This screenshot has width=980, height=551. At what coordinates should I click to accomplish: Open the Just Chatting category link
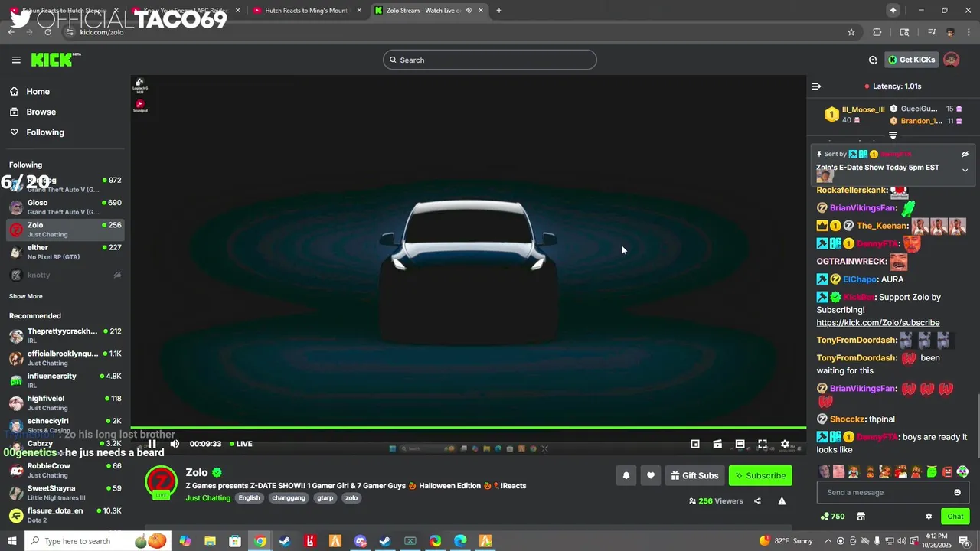point(208,498)
